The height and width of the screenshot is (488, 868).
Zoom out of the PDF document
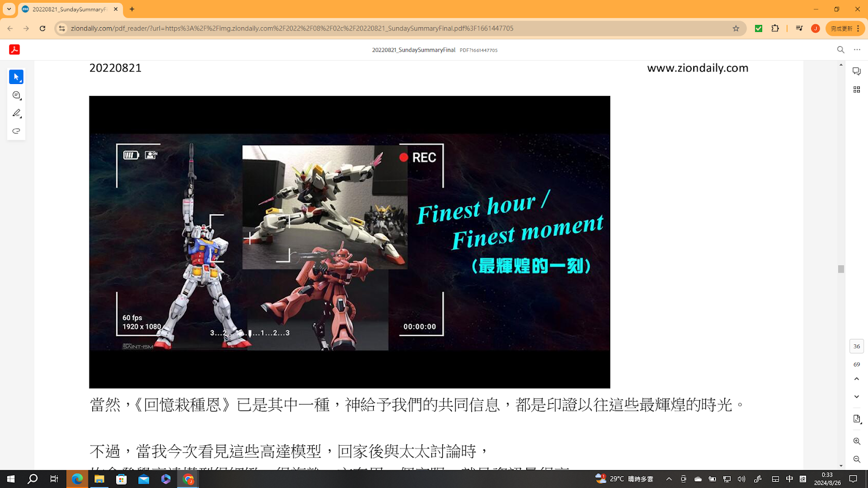tap(857, 459)
